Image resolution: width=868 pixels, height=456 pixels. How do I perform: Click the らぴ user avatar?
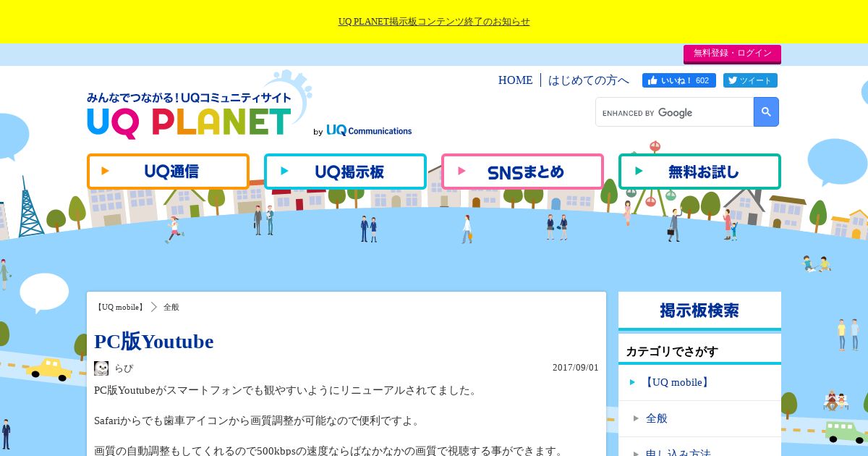pos(101,368)
